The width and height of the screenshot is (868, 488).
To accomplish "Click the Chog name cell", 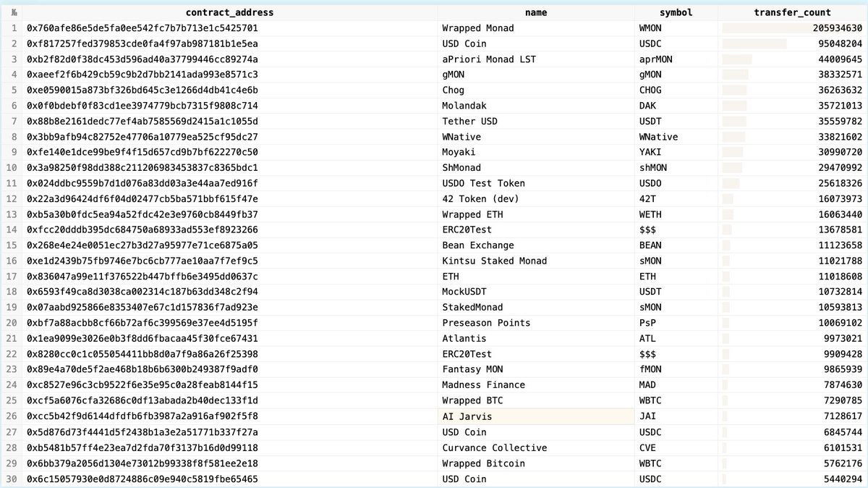I will (536, 91).
